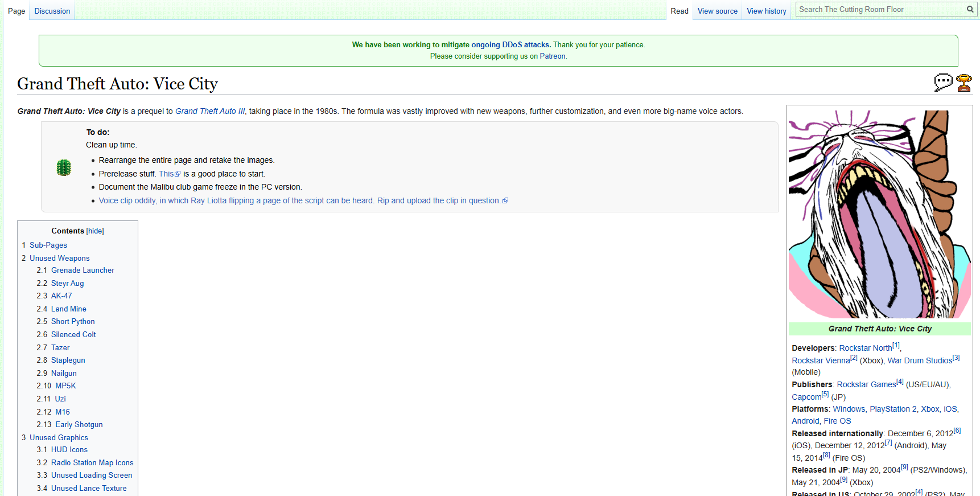Follow the Patreon link in the banner
980x496 pixels.
[552, 56]
